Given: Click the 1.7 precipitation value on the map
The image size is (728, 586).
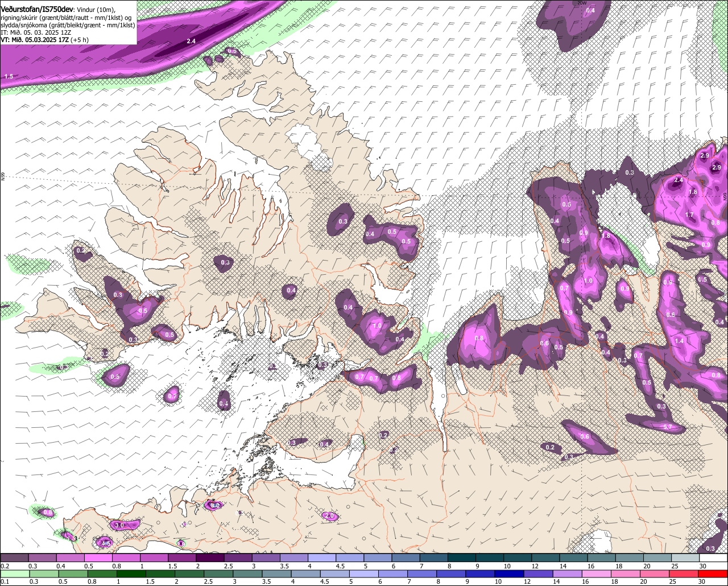Looking at the screenshot, I should pyautogui.click(x=689, y=215).
